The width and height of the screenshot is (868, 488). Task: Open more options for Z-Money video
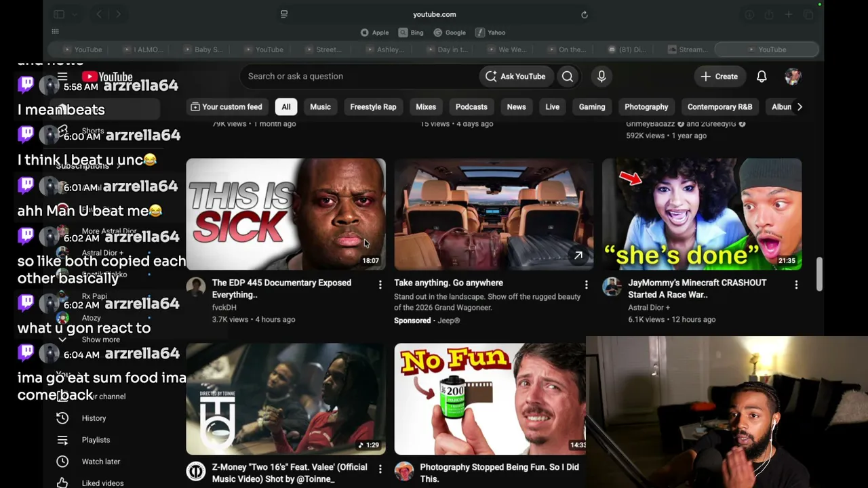click(380, 469)
